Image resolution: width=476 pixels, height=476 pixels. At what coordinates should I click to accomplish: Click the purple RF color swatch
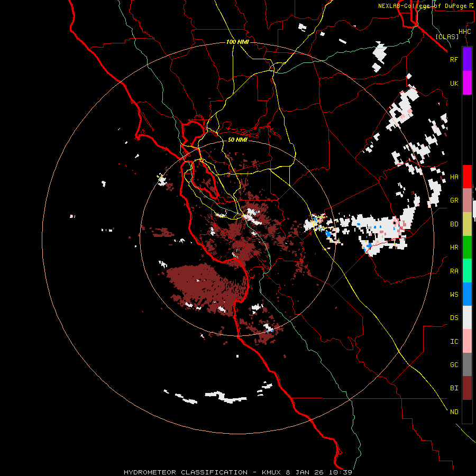coord(467,59)
